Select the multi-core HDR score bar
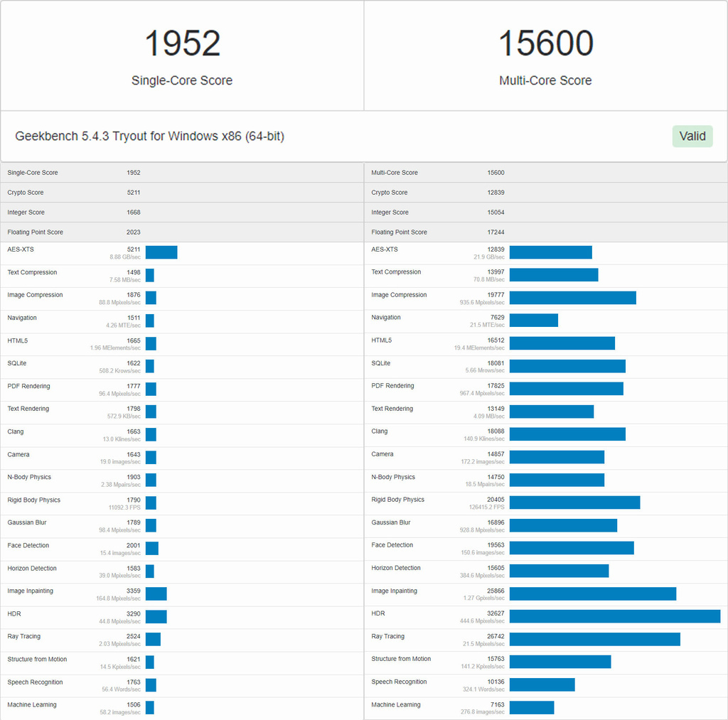The height and width of the screenshot is (720, 728). tap(614, 616)
